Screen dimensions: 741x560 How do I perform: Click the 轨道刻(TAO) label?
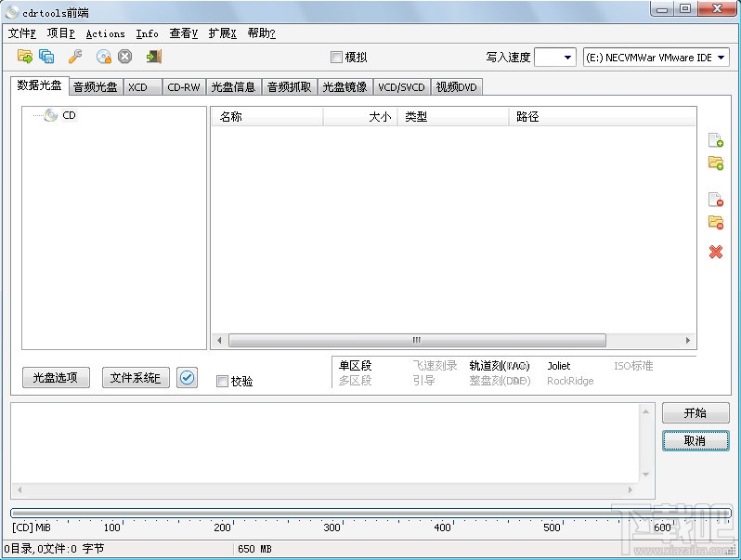(500, 366)
